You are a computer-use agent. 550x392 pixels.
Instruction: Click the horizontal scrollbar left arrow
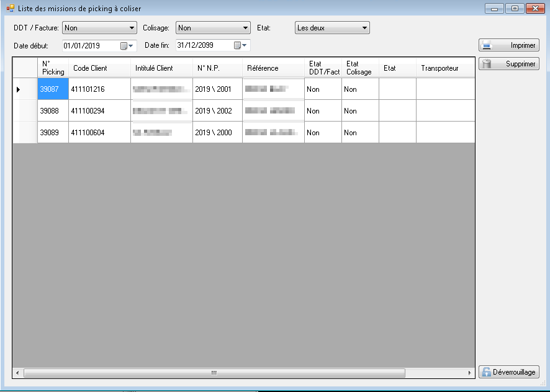pyautogui.click(x=17, y=373)
